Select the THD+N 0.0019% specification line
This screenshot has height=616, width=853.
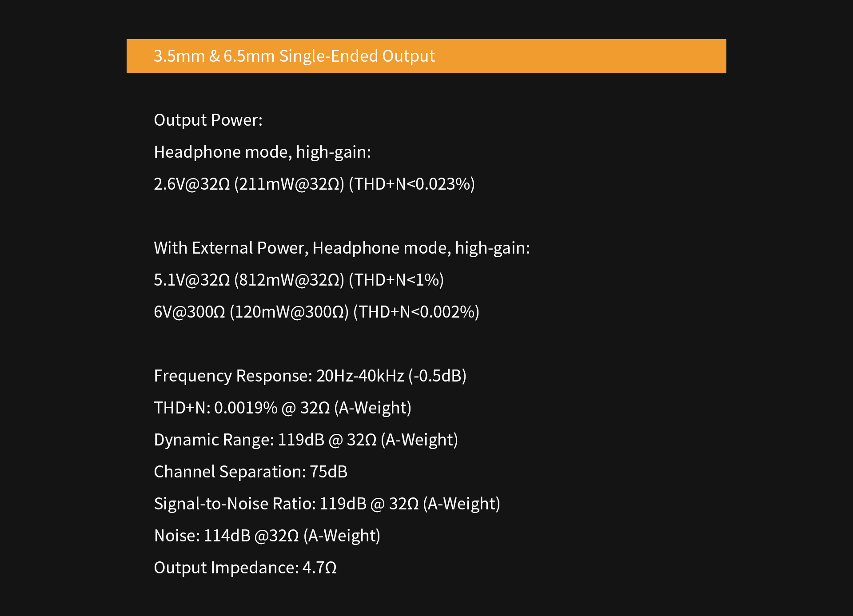[283, 408]
